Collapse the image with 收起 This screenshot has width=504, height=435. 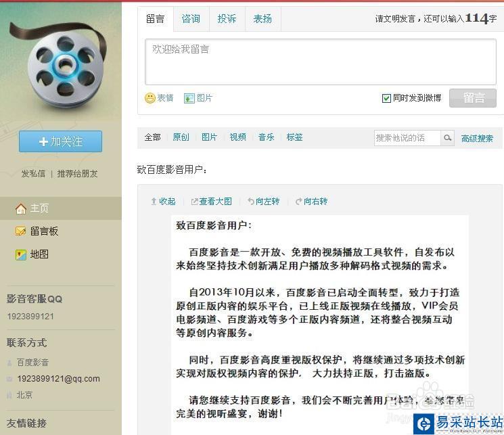point(164,202)
